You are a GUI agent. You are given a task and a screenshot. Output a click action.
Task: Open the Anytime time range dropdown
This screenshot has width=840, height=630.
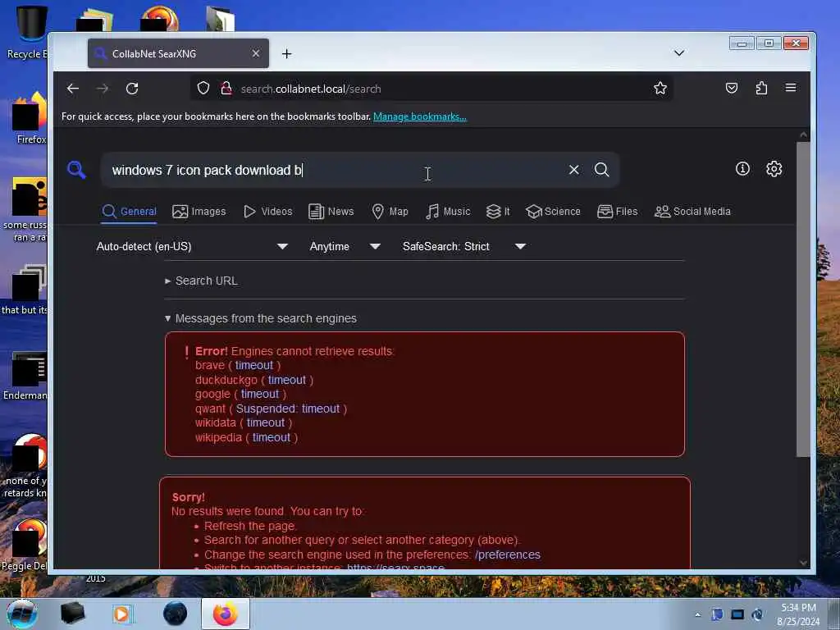click(345, 246)
